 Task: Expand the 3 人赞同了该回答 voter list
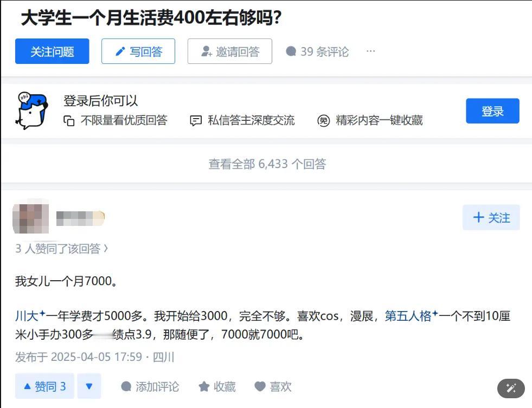click(62, 249)
